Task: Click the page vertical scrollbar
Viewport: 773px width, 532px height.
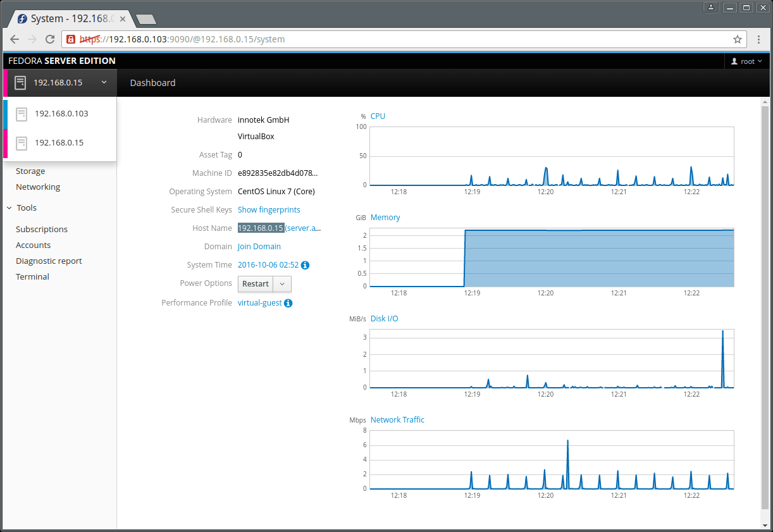Action: coord(765,304)
